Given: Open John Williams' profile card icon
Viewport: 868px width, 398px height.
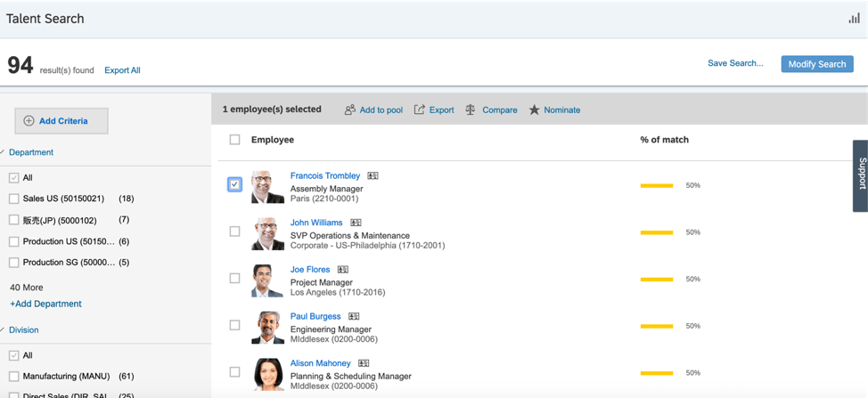Looking at the screenshot, I should (x=356, y=223).
